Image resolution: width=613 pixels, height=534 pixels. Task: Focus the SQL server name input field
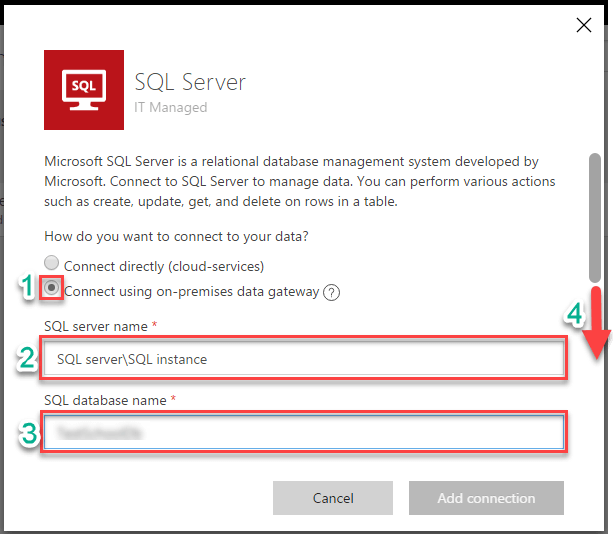pyautogui.click(x=303, y=359)
